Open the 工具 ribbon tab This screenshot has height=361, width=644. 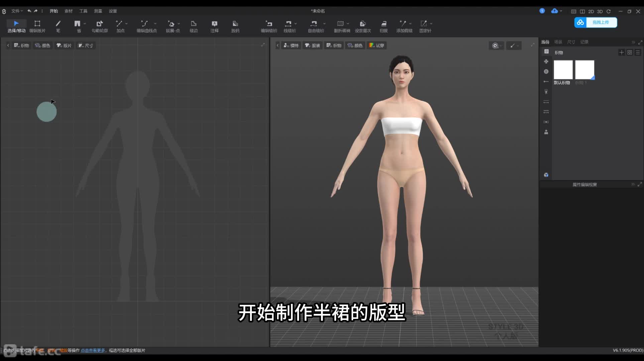coord(83,11)
